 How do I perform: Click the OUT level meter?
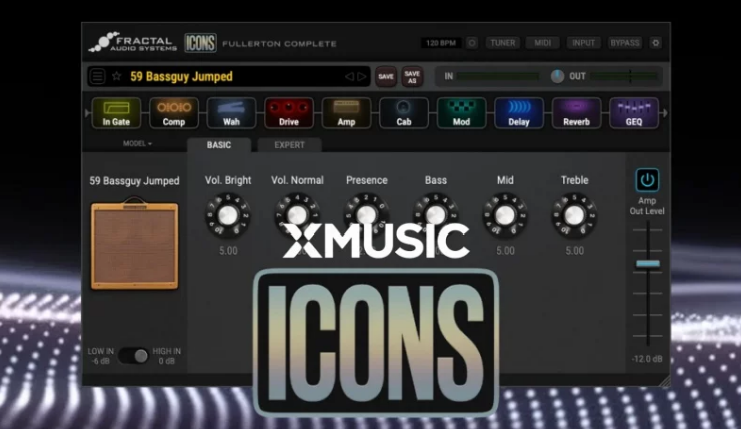pyautogui.click(x=624, y=76)
